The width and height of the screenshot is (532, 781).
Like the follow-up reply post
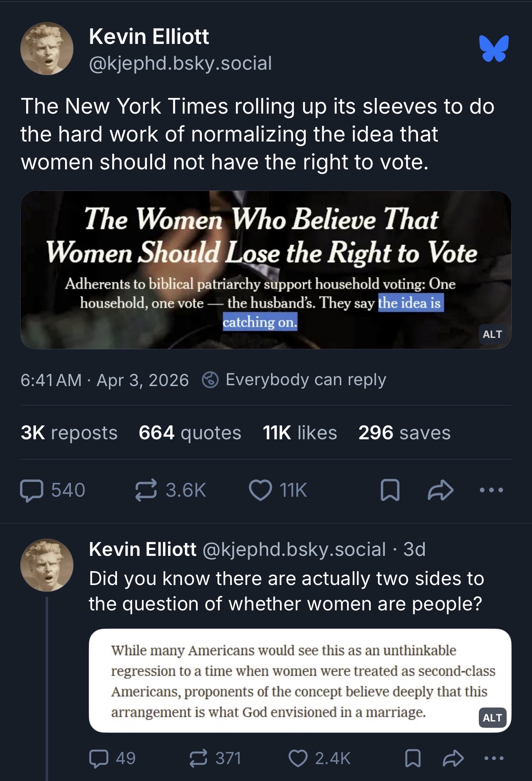298,758
